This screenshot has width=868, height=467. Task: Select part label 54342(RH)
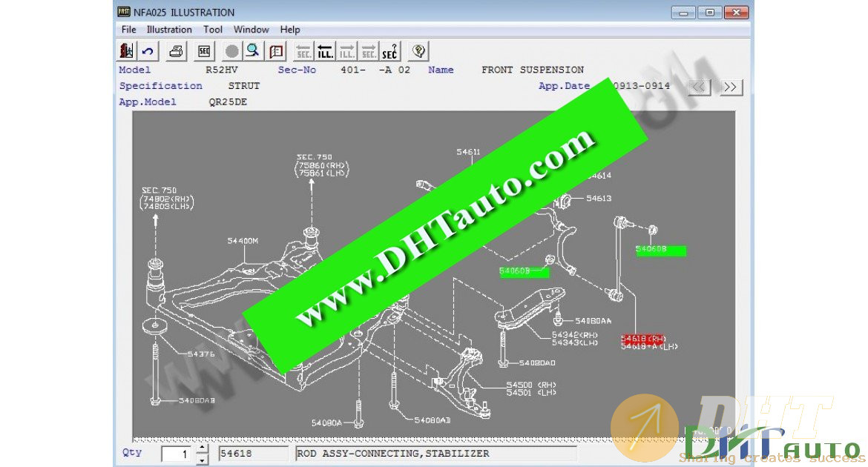point(575,335)
